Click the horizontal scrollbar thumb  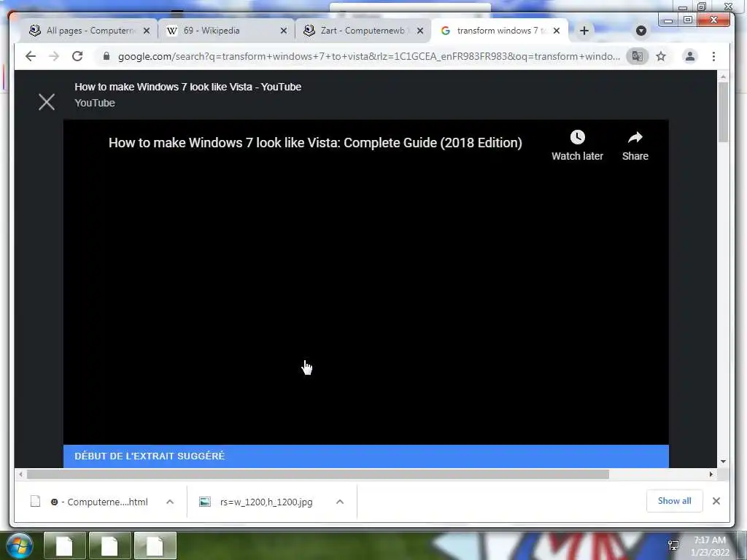pyautogui.click(x=318, y=474)
